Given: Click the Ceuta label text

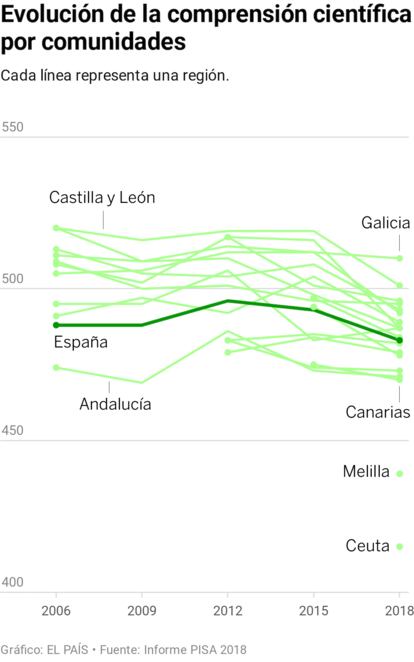Looking at the screenshot, I should pos(367,545).
